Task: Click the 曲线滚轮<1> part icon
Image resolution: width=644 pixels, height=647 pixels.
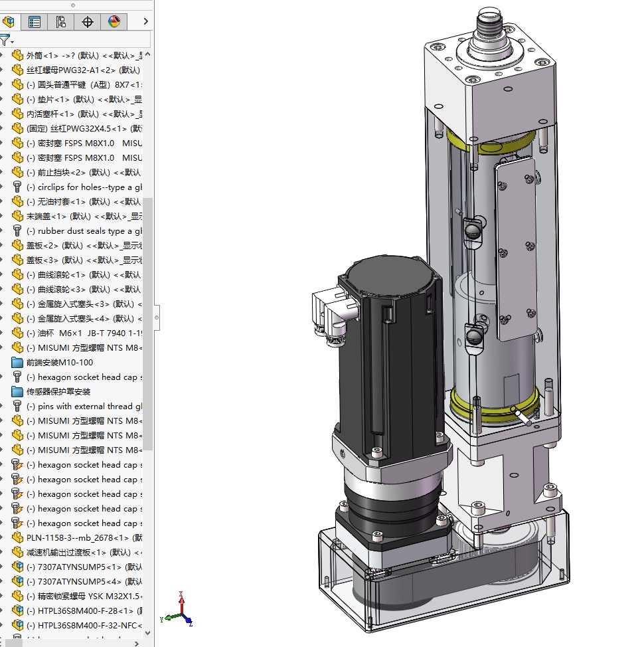Action: click(x=17, y=275)
